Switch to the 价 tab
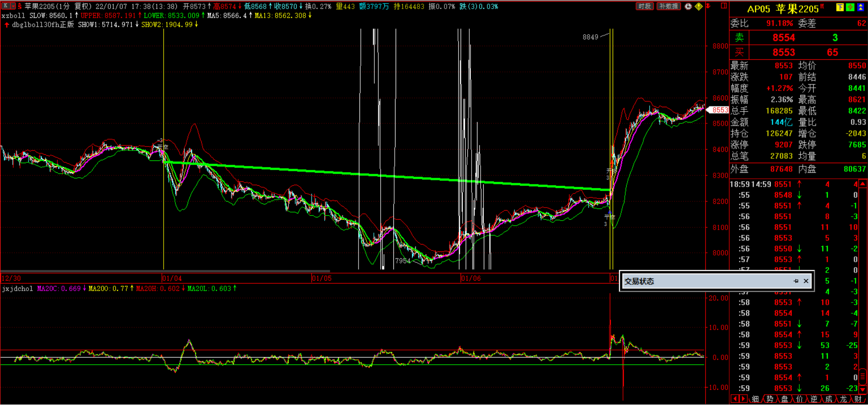 coord(799,399)
